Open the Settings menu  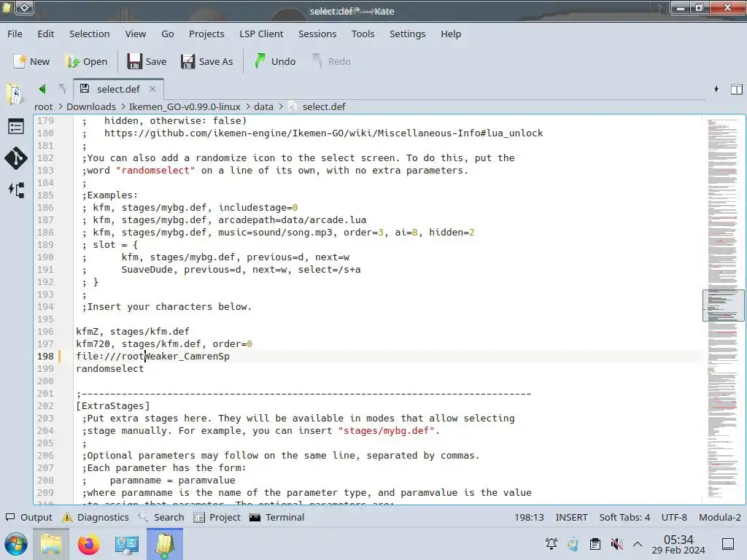coord(407,34)
